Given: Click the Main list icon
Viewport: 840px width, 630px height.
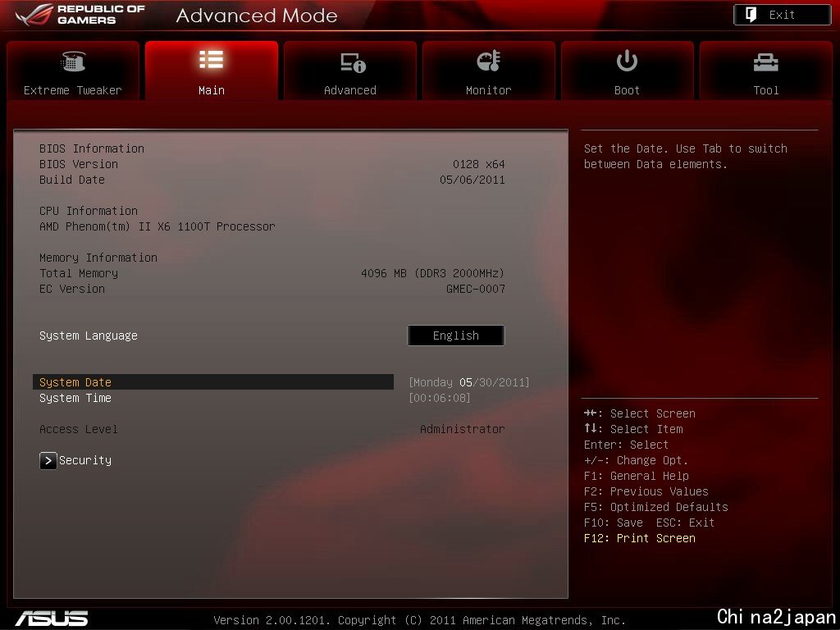Looking at the screenshot, I should [211, 59].
